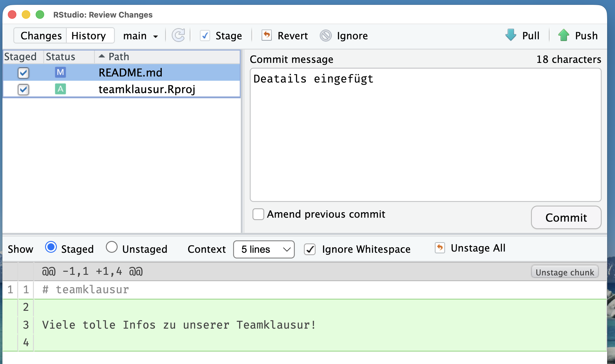Click the Pull down-arrow icon
Viewport: 615px width, 364px height.
click(x=511, y=35)
